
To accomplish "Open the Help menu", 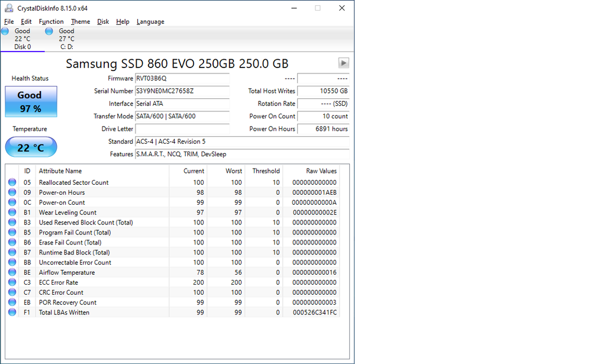I will (123, 22).
